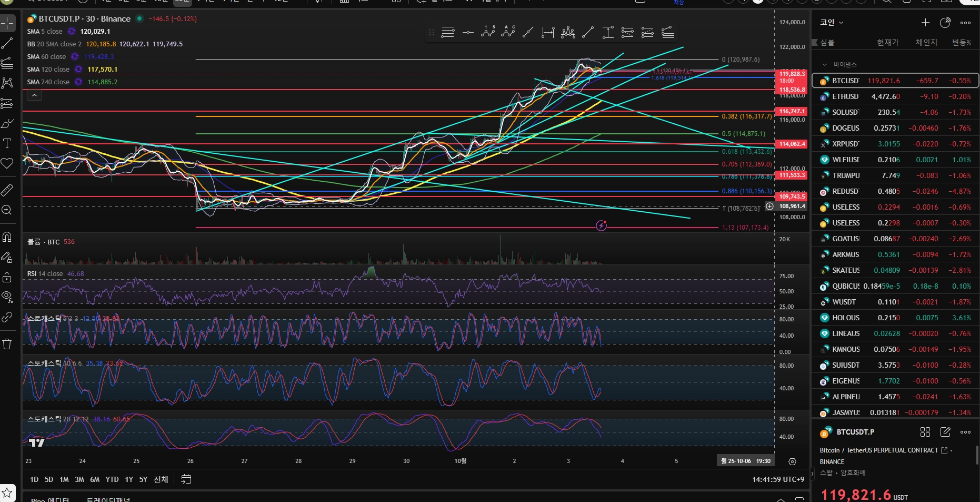
Task: Open the watchlist advanced view pie icon
Action: point(945,22)
